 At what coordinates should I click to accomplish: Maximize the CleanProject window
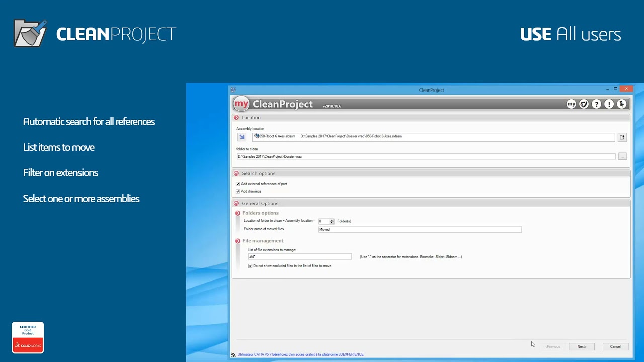tap(615, 89)
